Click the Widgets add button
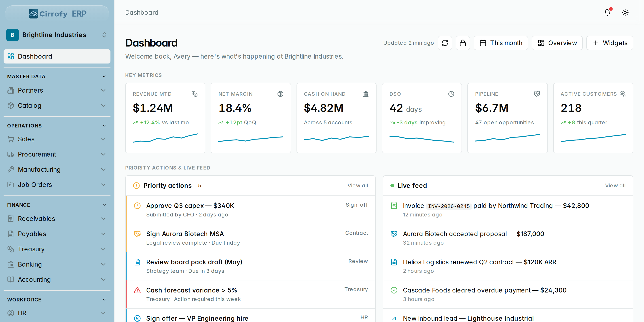Screen dimensions: 644x322 610,43
